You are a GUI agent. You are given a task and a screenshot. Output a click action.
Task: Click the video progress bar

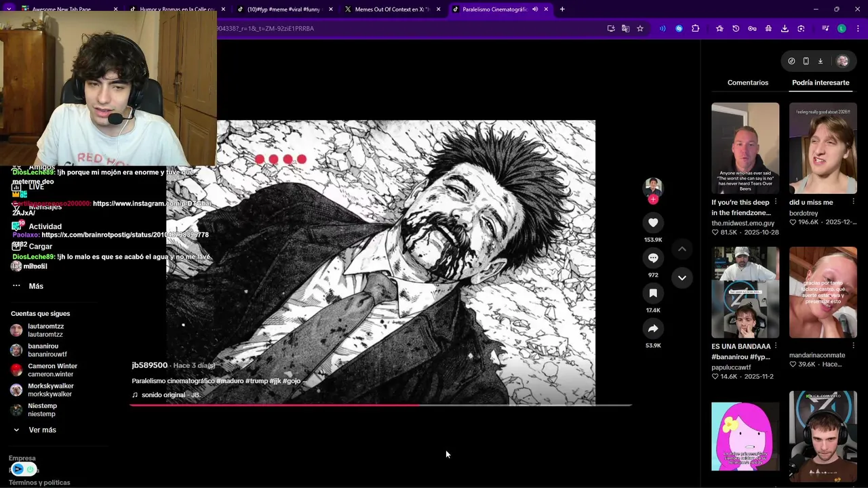(380, 405)
